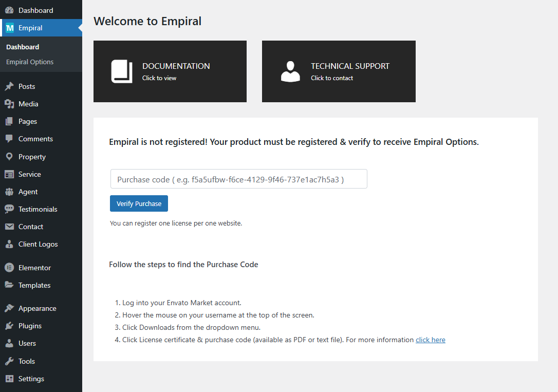Image resolution: width=558 pixels, height=392 pixels.
Task: Open the Media menu
Action: (41, 104)
